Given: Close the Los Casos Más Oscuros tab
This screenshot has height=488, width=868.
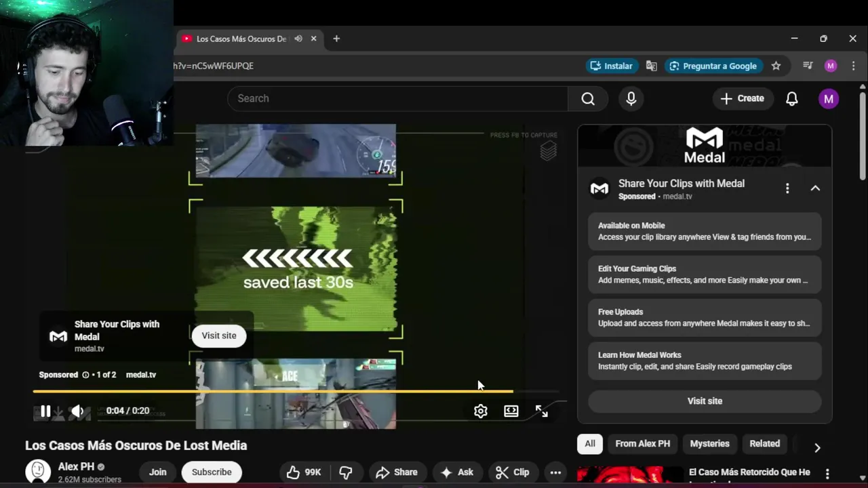Looking at the screenshot, I should pos(313,39).
